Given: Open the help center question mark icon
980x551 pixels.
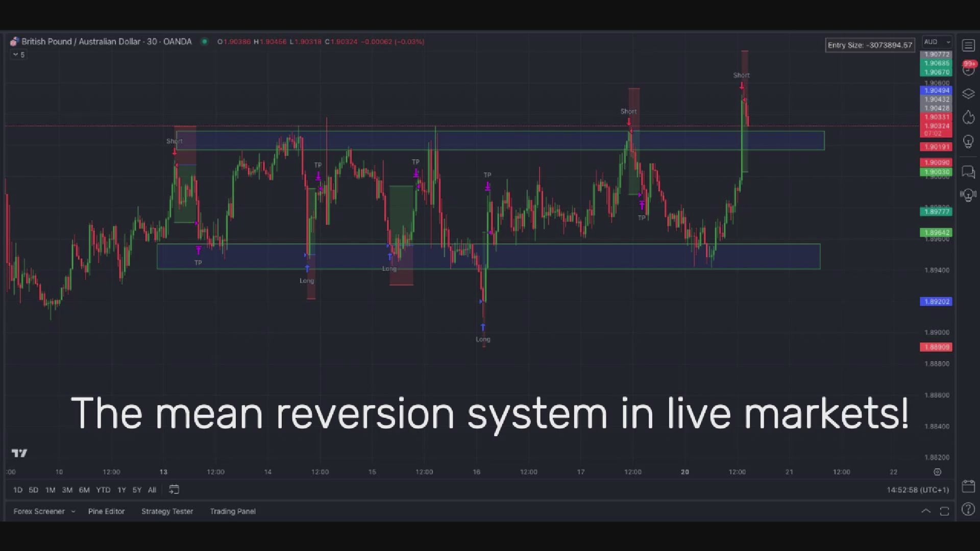Looking at the screenshot, I should pos(968,509).
